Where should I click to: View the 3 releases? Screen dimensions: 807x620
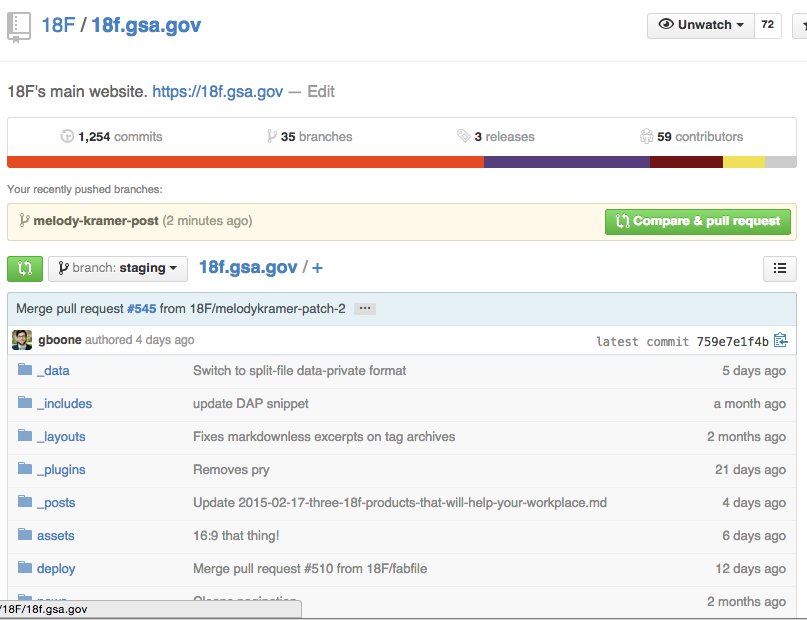coord(504,137)
